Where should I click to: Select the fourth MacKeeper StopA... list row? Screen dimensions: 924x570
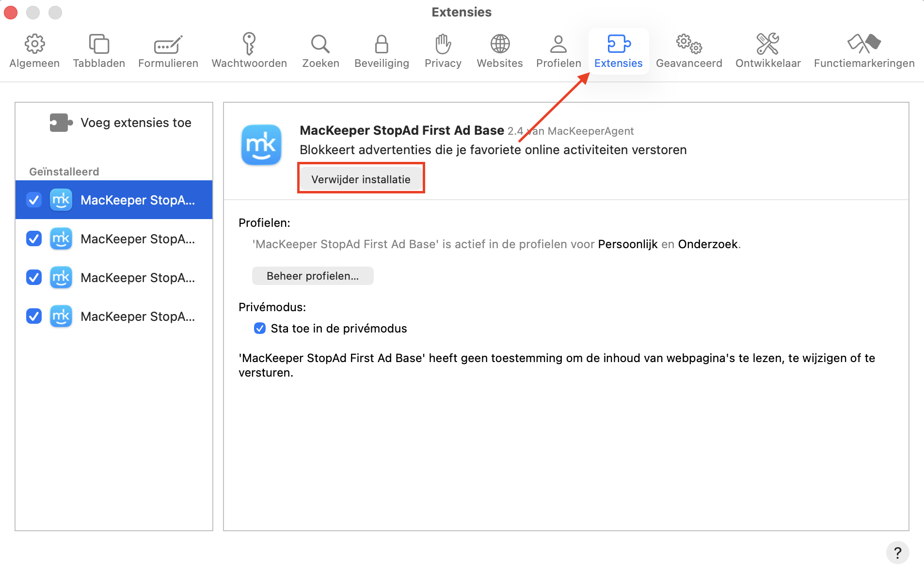coord(114,316)
